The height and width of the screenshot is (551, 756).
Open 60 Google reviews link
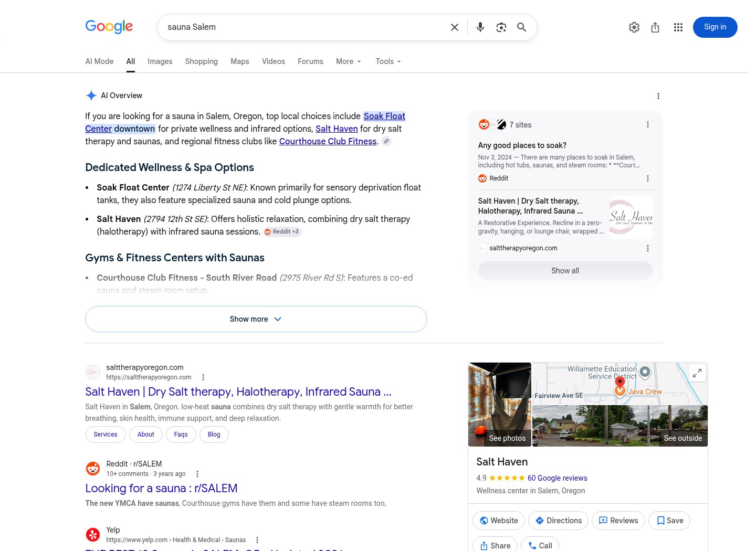point(558,478)
